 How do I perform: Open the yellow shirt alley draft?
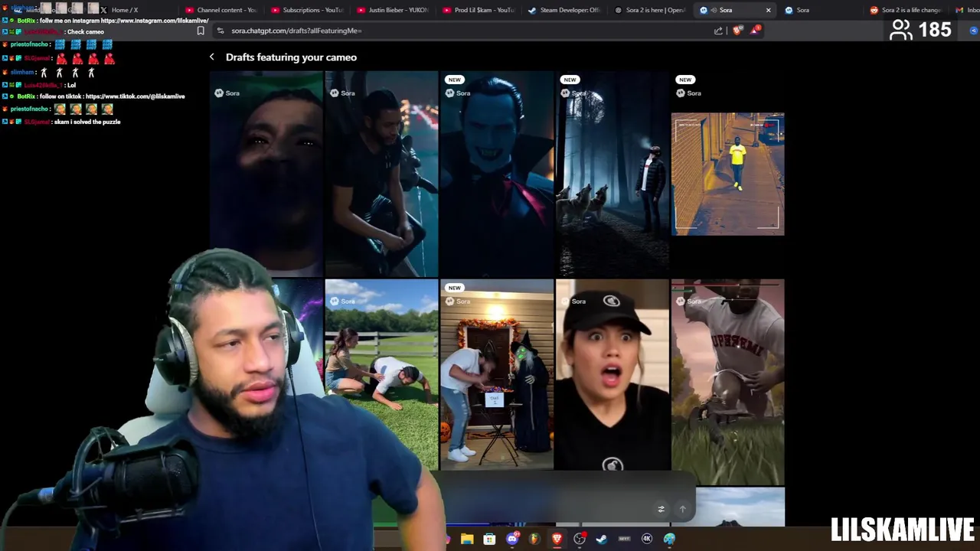(x=727, y=174)
